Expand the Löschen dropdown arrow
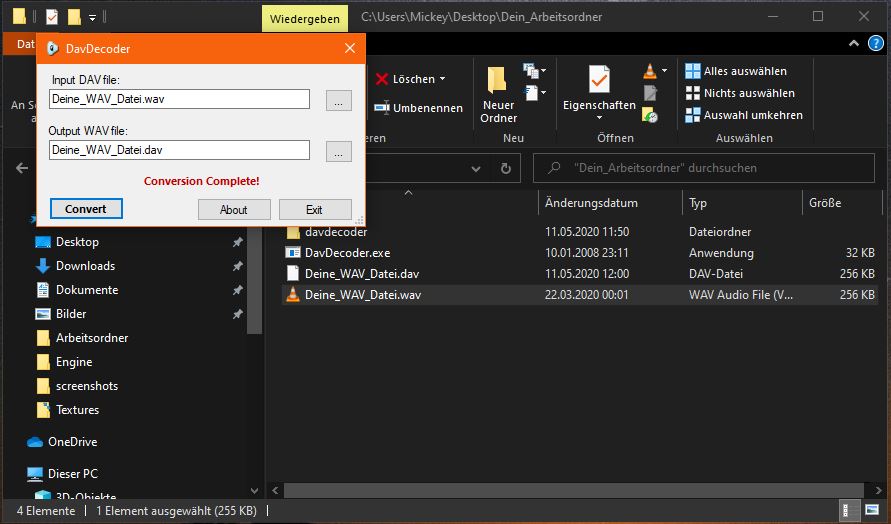891x524 pixels. [x=442, y=79]
